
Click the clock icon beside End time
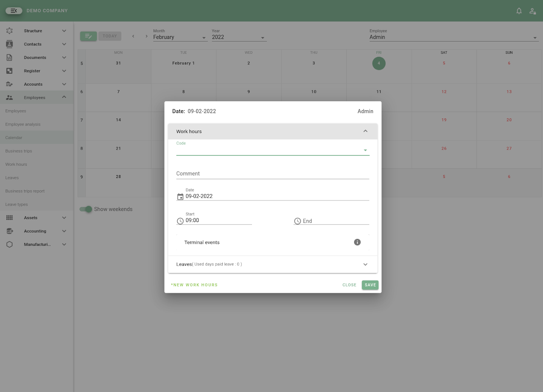[x=297, y=221]
